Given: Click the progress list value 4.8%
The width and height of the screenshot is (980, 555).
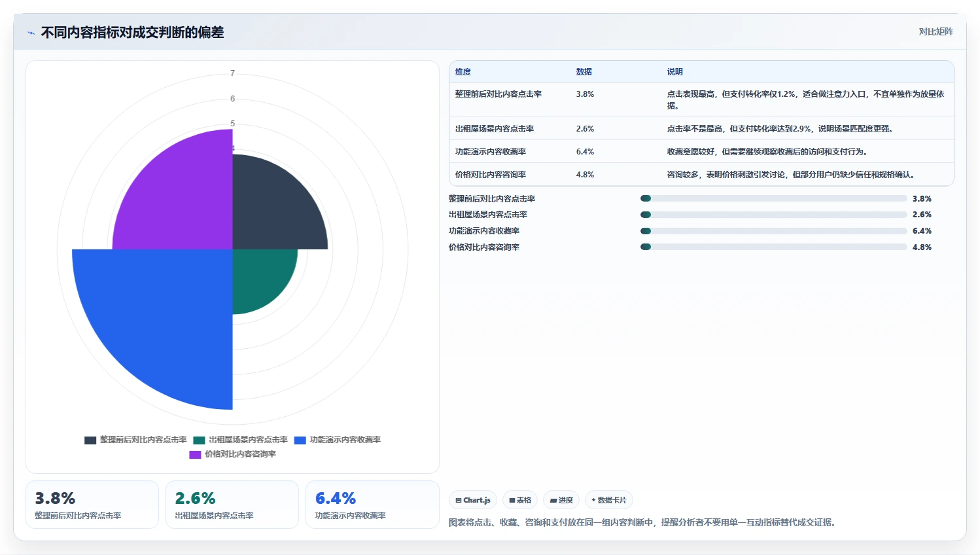Looking at the screenshot, I should 922,247.
